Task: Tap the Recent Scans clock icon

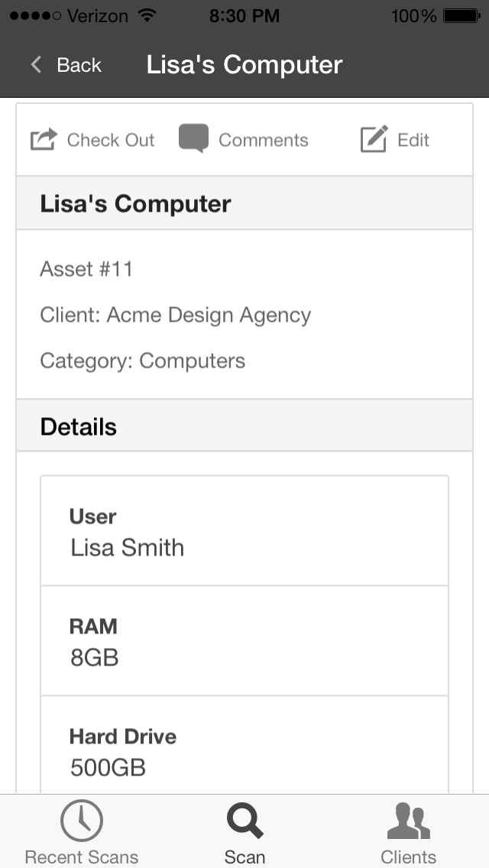Action: (x=82, y=821)
